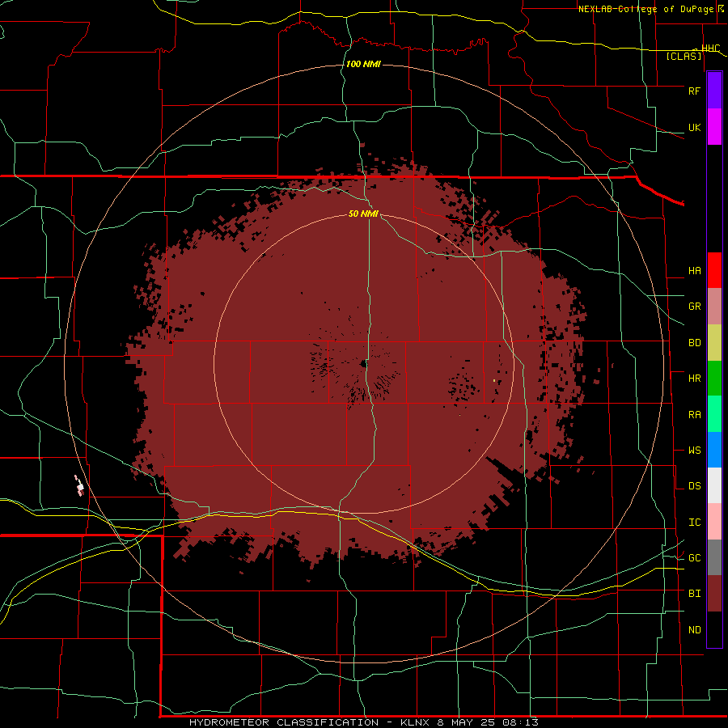Click the BI dark red legend color block
The height and width of the screenshot is (728, 728).
tap(714, 594)
